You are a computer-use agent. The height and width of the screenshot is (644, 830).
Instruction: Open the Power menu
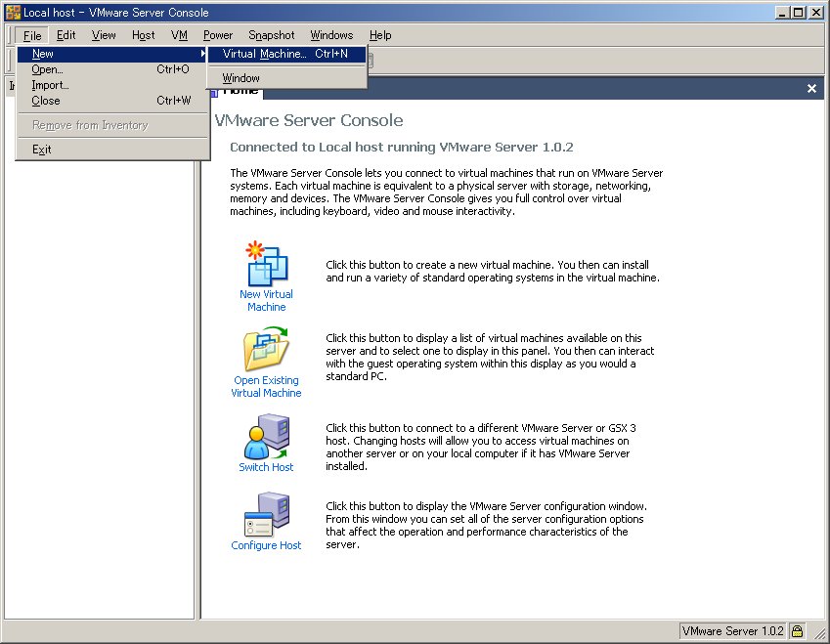(x=218, y=35)
